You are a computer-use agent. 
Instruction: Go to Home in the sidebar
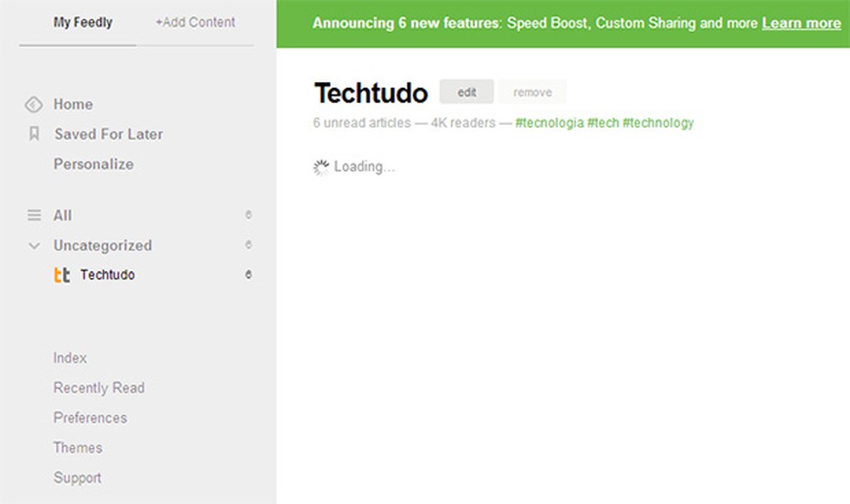[x=73, y=104]
